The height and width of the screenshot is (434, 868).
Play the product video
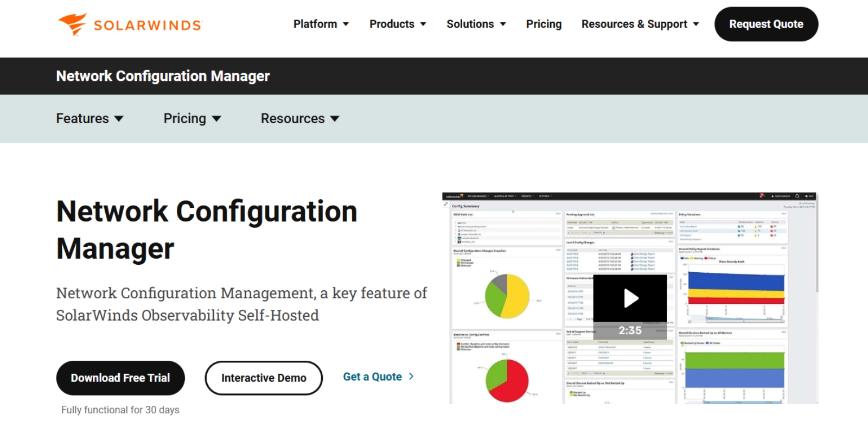[630, 298]
